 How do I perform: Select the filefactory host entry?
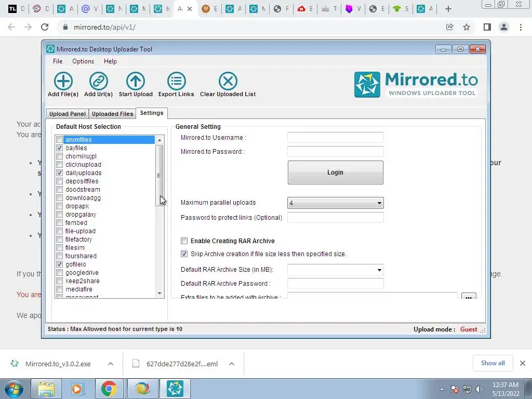tap(78, 240)
